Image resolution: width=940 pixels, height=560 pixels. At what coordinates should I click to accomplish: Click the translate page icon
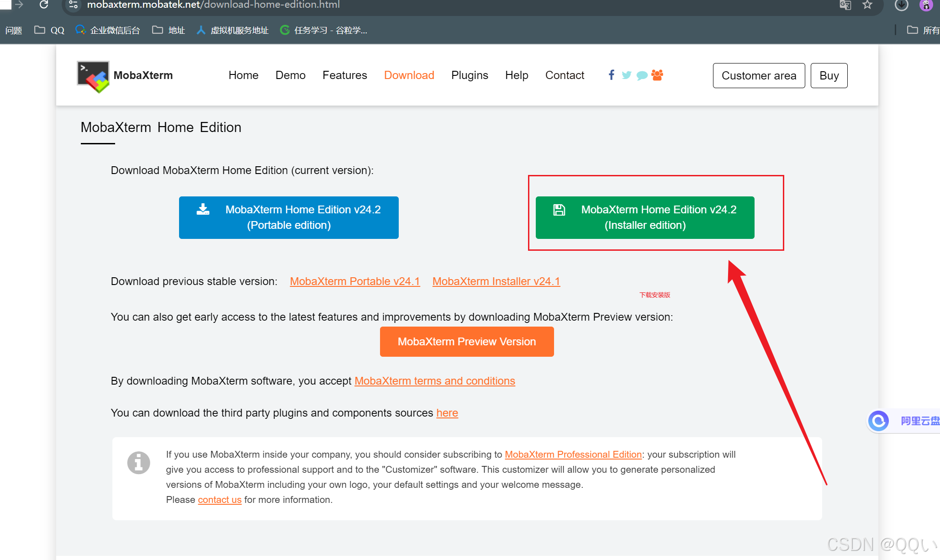[x=845, y=5]
